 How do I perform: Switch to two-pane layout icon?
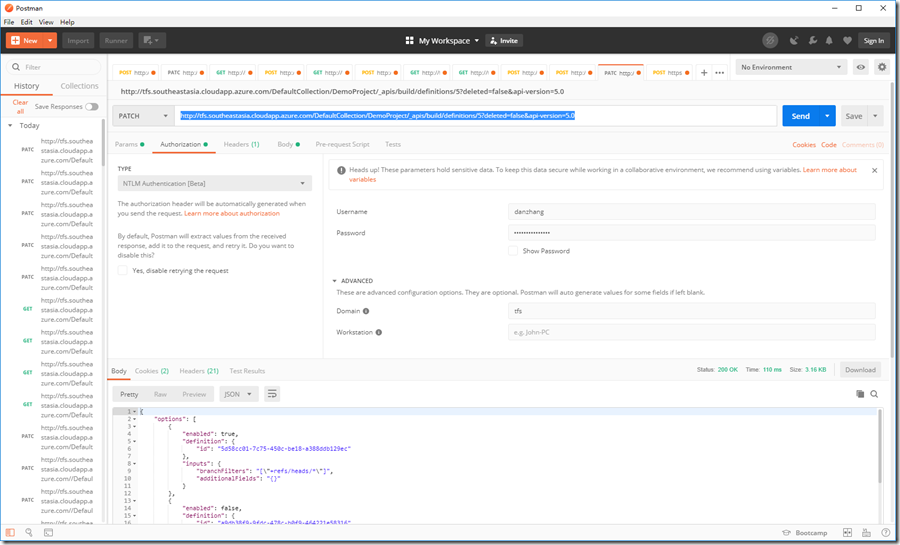847,533
